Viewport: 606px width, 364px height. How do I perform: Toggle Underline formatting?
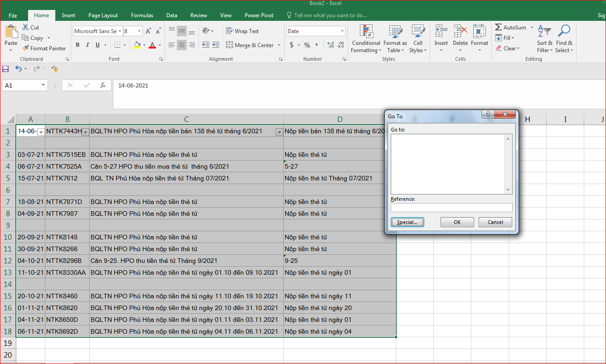pyautogui.click(x=98, y=45)
